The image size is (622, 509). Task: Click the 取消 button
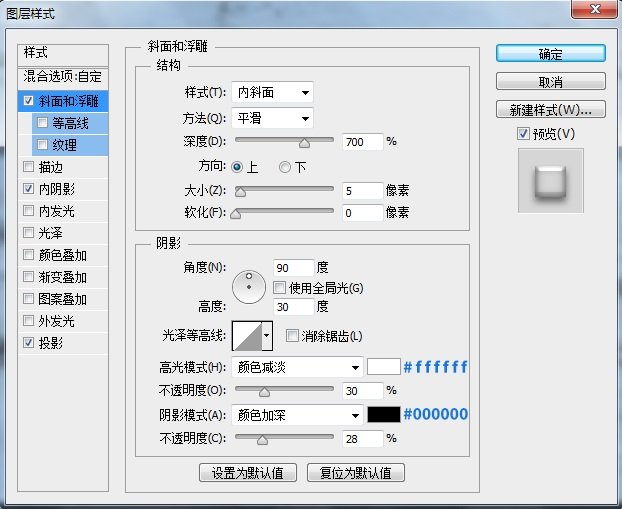[x=551, y=82]
